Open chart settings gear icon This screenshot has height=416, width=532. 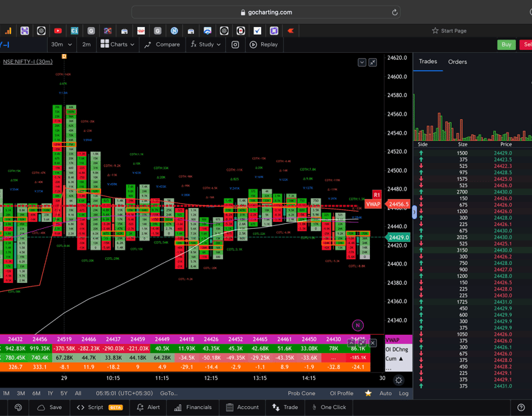coord(399,381)
